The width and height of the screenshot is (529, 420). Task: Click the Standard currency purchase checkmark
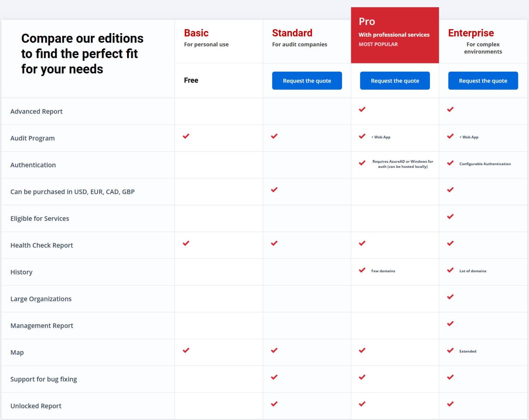[x=274, y=190]
